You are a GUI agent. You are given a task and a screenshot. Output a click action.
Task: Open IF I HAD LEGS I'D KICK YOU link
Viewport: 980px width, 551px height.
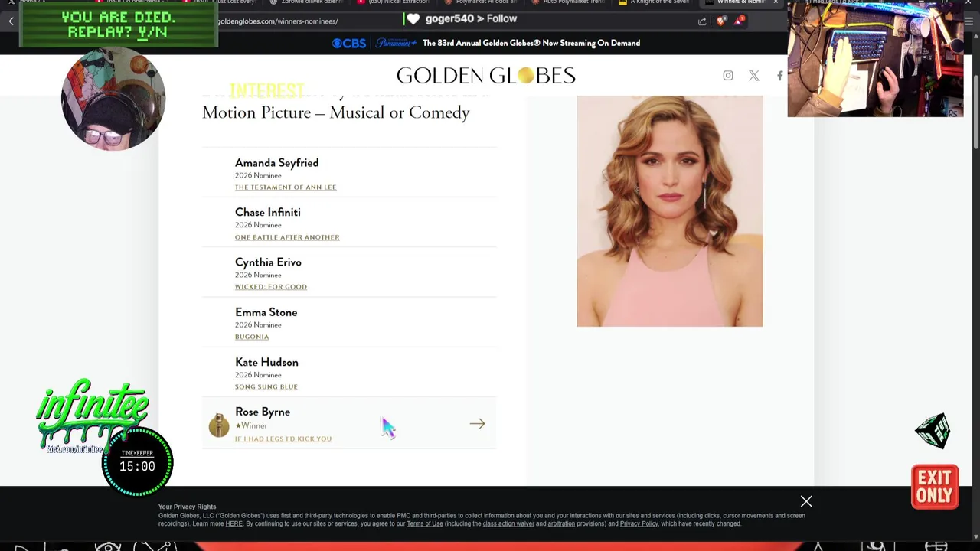click(283, 439)
